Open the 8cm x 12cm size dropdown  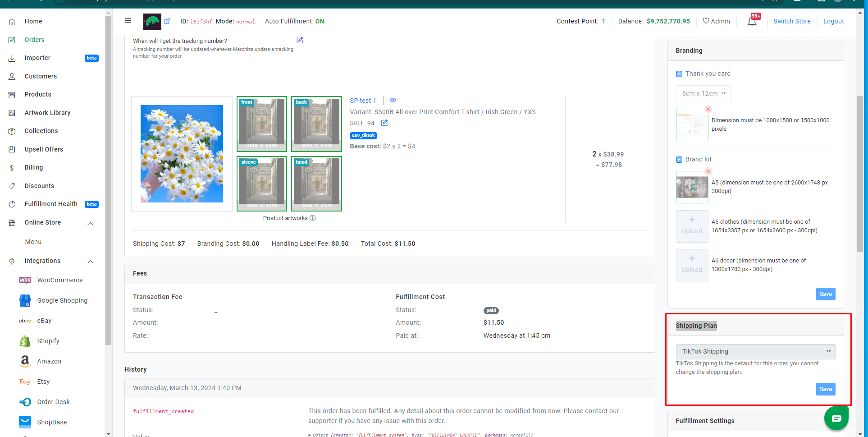coord(703,94)
